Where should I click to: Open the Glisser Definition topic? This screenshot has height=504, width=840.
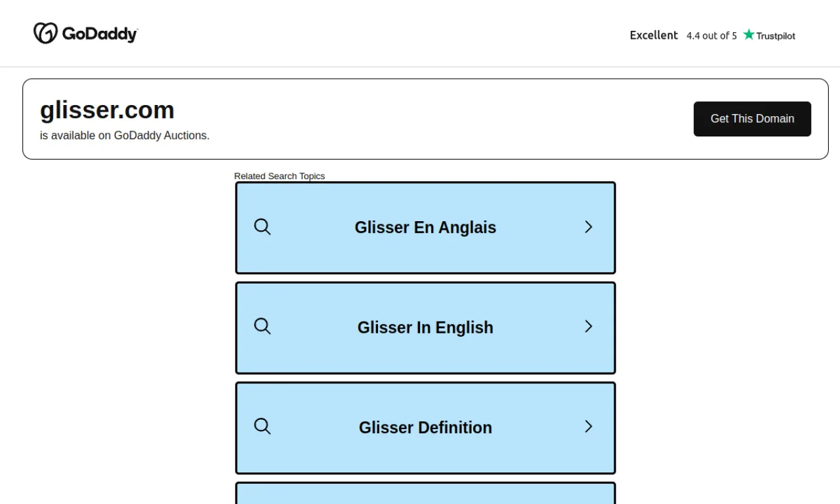coord(425,428)
